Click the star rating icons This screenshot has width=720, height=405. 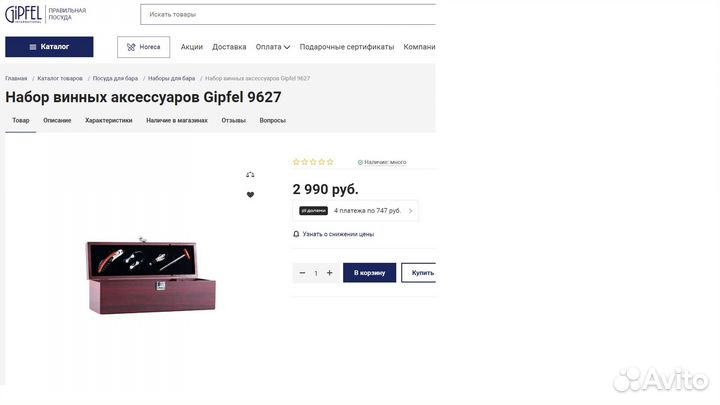pos(313,162)
